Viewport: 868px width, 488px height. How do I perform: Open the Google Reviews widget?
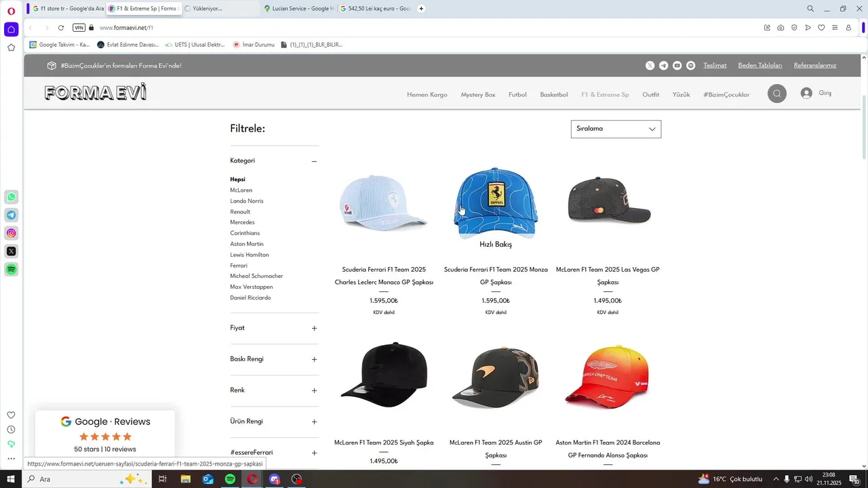click(x=105, y=434)
